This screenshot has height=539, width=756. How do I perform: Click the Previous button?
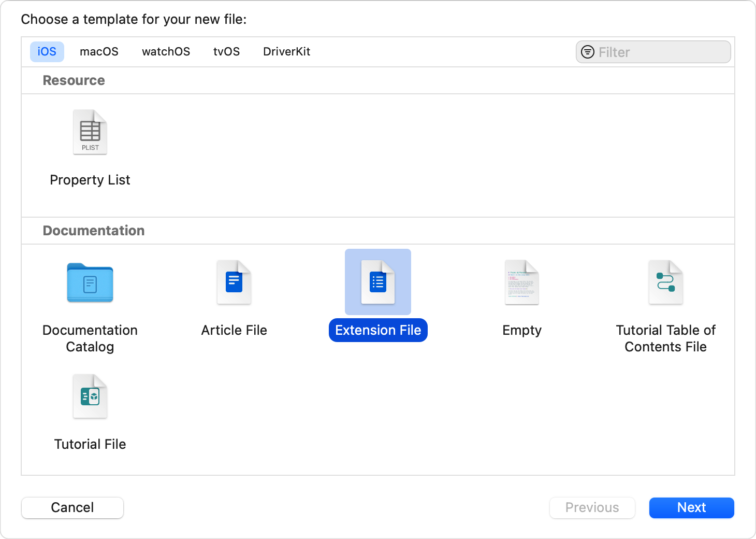click(x=592, y=507)
